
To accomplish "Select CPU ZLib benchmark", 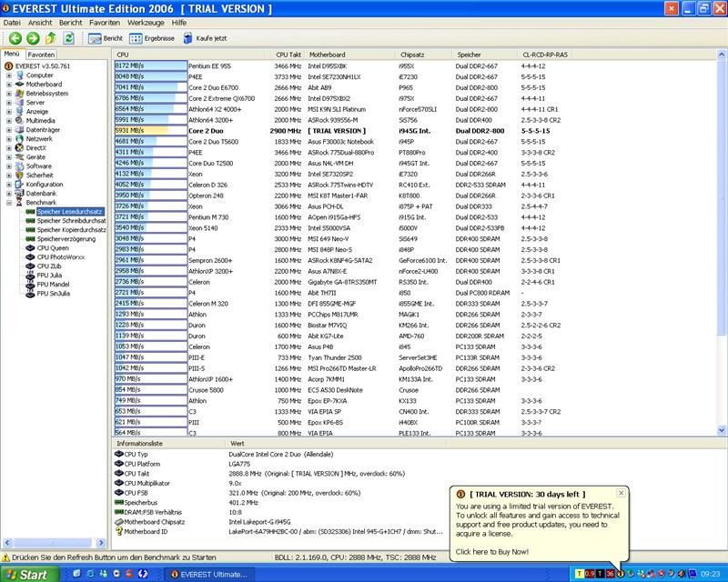I will [x=49, y=266].
